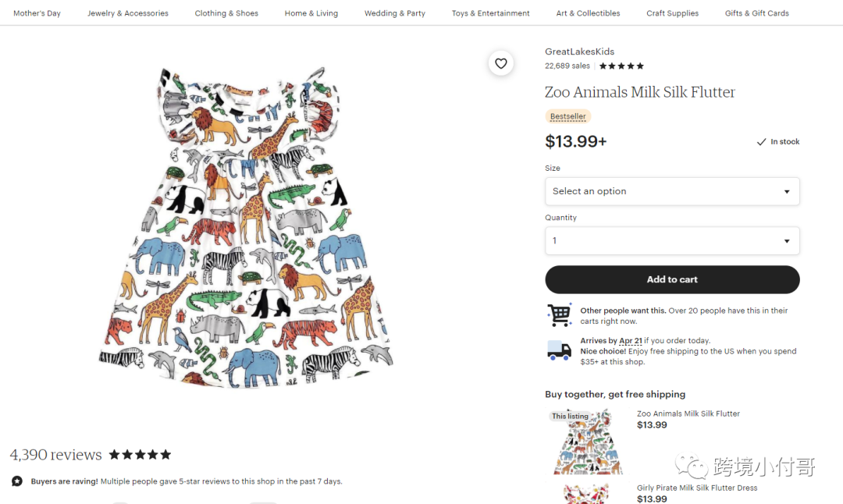Image resolution: width=843 pixels, height=504 pixels.
Task: Click the delivery truck icon
Action: click(x=559, y=351)
